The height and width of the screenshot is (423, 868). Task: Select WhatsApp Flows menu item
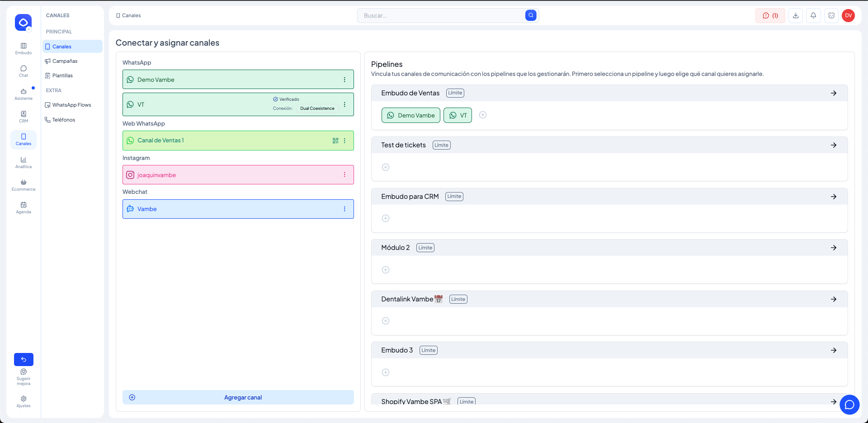[71, 105]
